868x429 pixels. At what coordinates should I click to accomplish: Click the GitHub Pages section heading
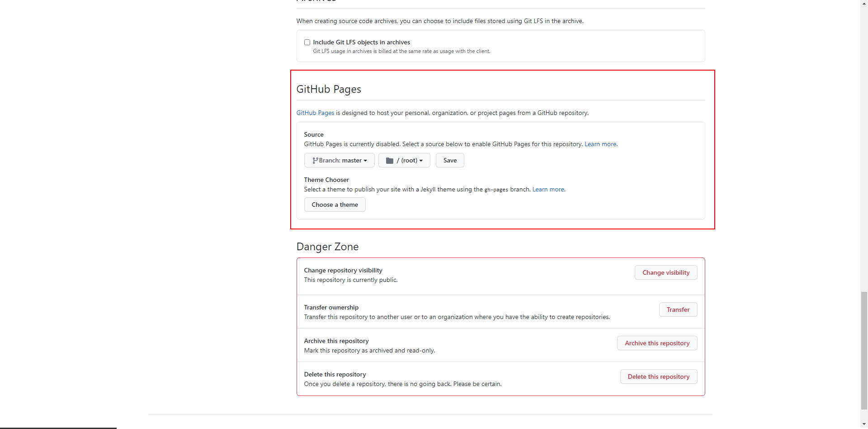click(x=329, y=89)
